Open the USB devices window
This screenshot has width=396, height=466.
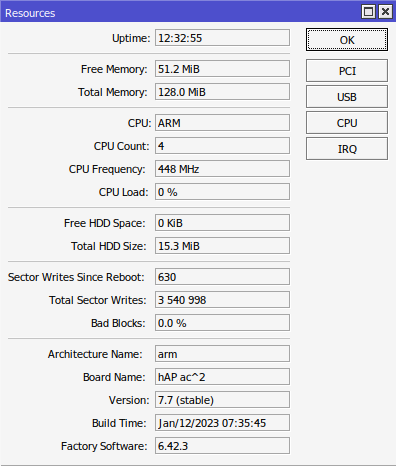pos(347,97)
